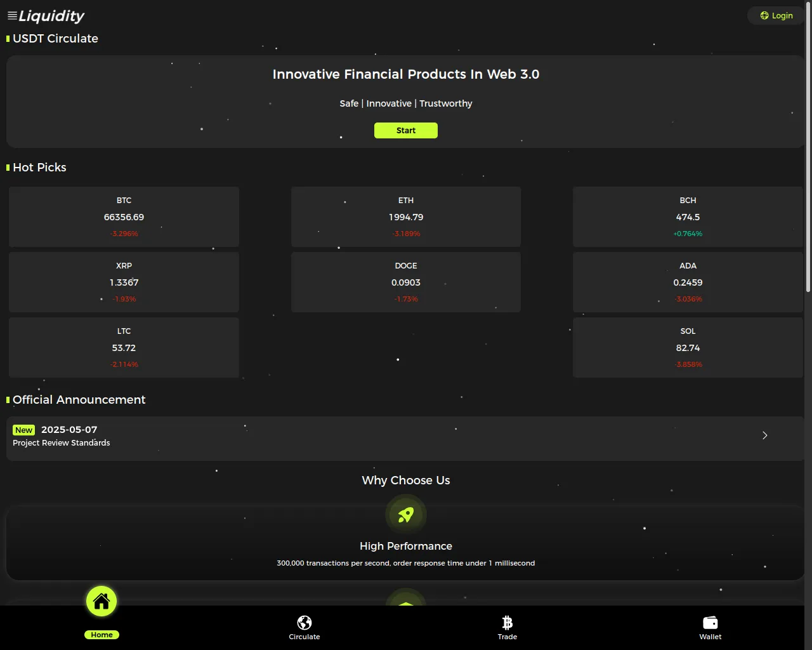This screenshot has height=650, width=812.
Task: Click the Why Choose Us heading
Action: pyautogui.click(x=406, y=481)
